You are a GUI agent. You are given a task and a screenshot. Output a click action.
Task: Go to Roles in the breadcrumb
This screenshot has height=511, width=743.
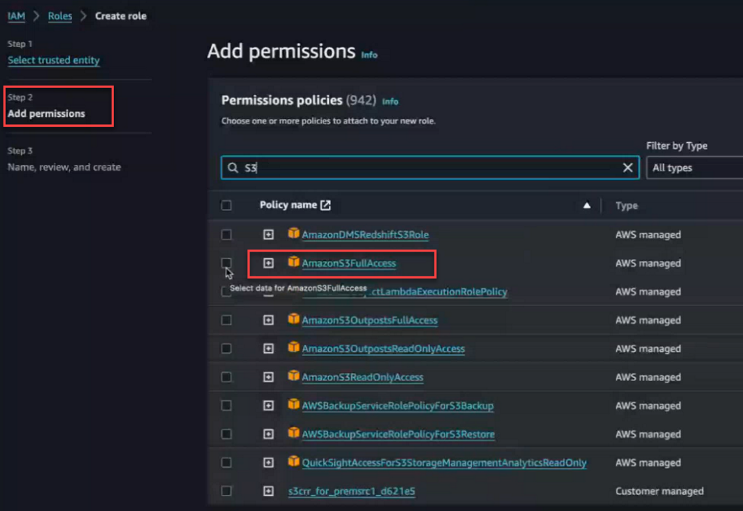60,16
